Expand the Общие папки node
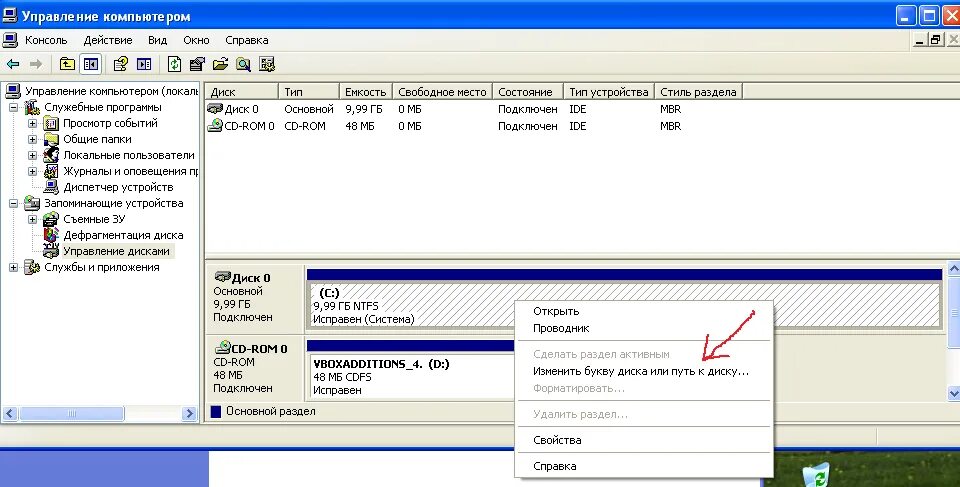960x487 pixels. click(x=32, y=139)
